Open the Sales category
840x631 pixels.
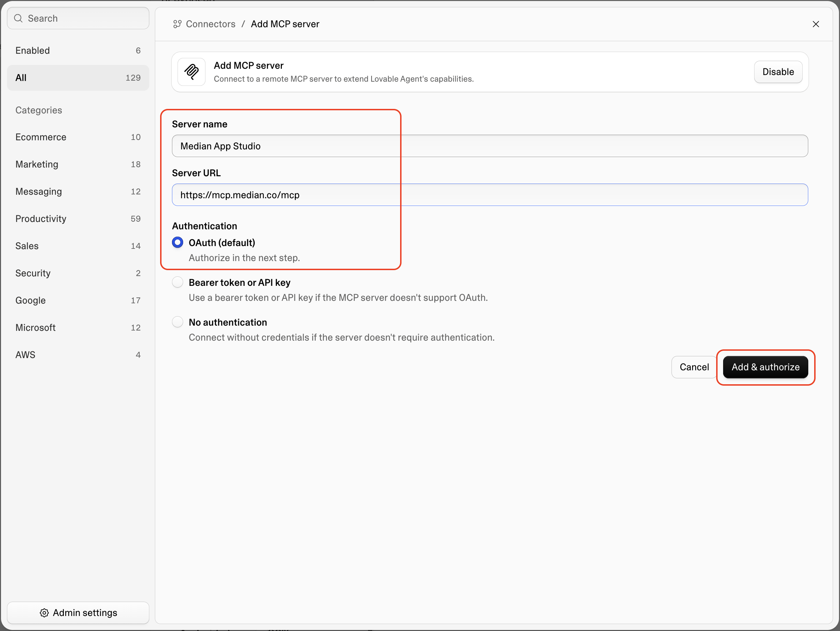pyautogui.click(x=78, y=246)
